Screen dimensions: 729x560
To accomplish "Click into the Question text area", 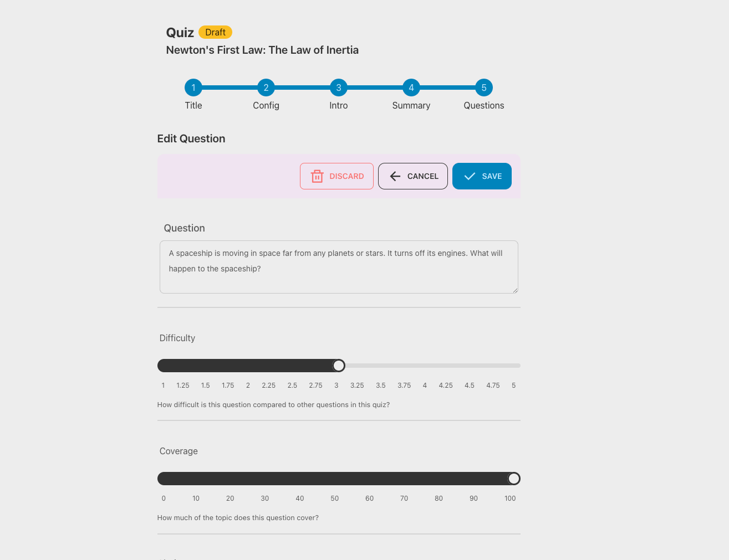I will tap(339, 267).
